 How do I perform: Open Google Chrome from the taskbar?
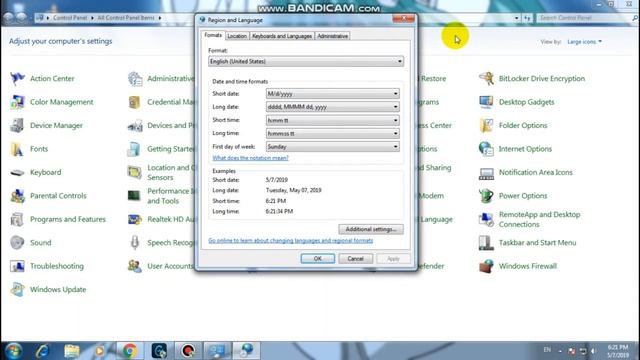pos(130,351)
